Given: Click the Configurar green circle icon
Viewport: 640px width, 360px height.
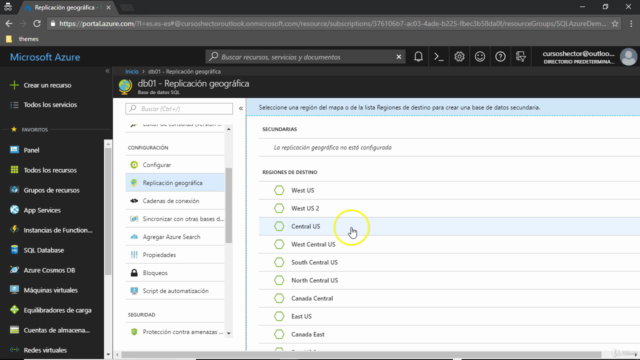Looking at the screenshot, I should tap(134, 165).
